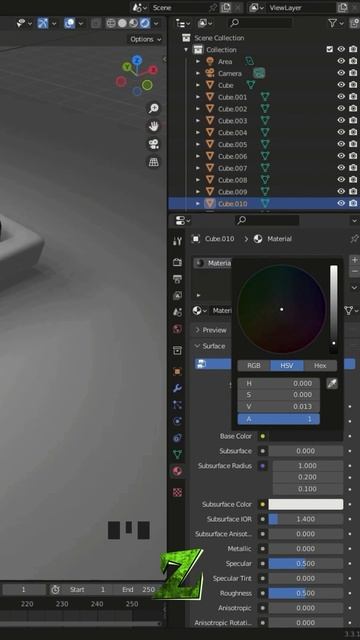Screen dimensions: 360x640
Task: Select Camera in the outliner
Action: [x=230, y=73]
